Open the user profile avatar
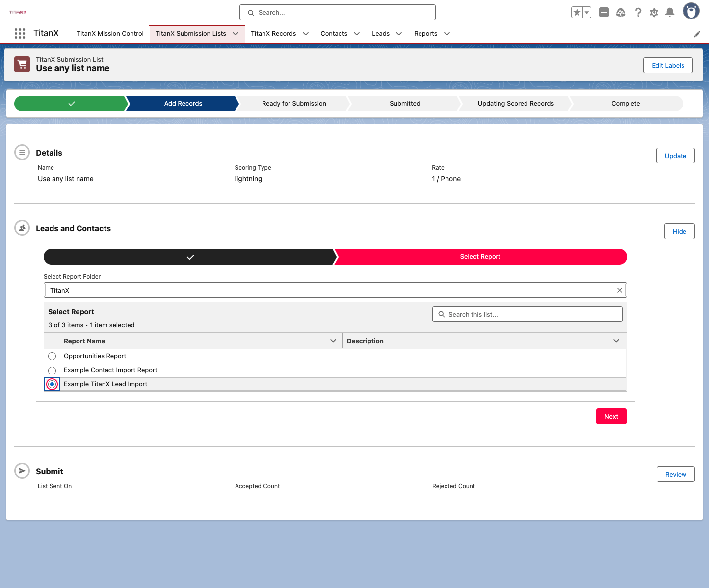 tap(691, 11)
